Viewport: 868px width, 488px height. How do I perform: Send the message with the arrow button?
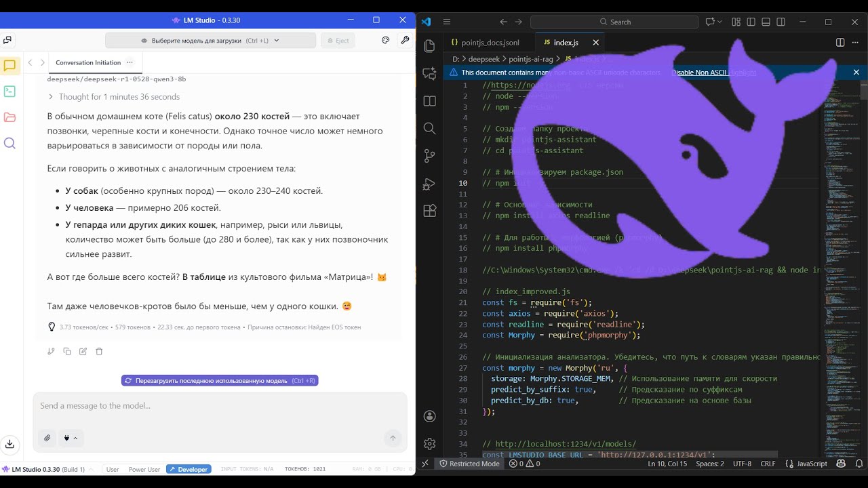[393, 438]
